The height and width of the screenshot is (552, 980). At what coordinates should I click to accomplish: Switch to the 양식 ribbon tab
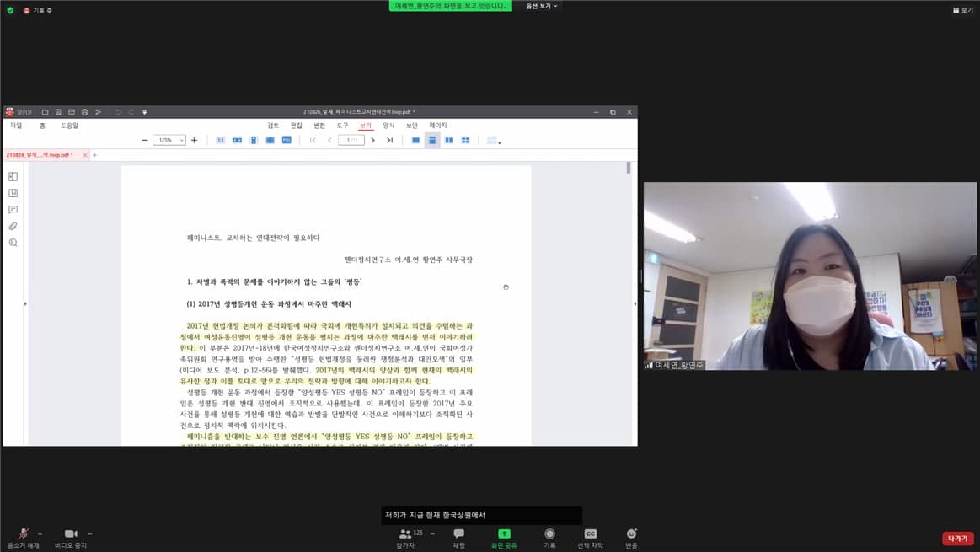(x=388, y=126)
